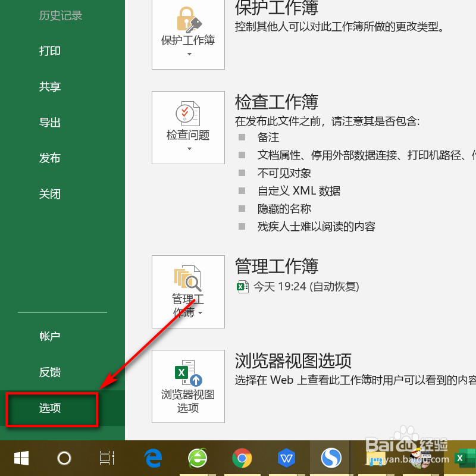Select 导出 (Export) in the sidebar
The image size is (476, 476).
click(50, 123)
